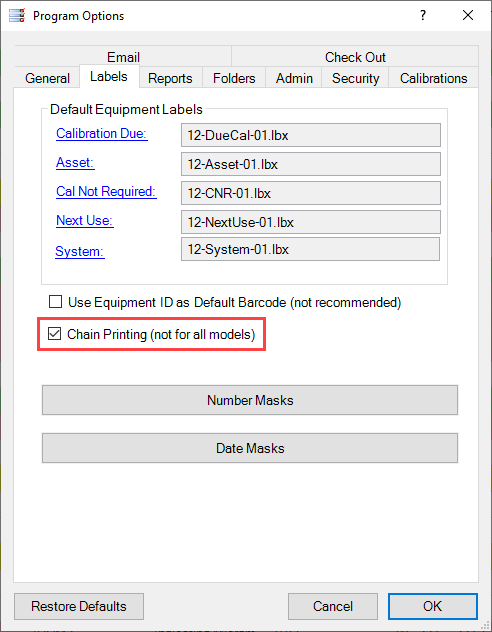Click the 12-CNR-01.lbx field

[x=311, y=193]
